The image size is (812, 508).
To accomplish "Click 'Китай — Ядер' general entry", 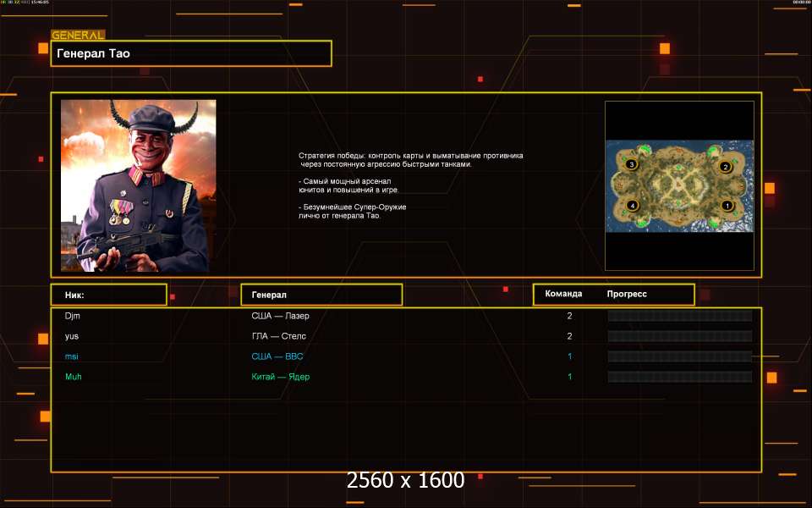I will pyautogui.click(x=280, y=377).
